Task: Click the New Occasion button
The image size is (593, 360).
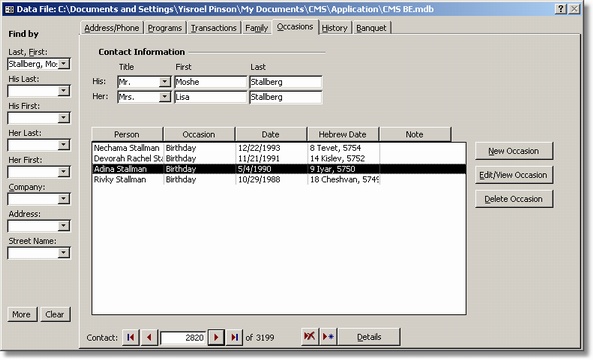Action: [514, 151]
